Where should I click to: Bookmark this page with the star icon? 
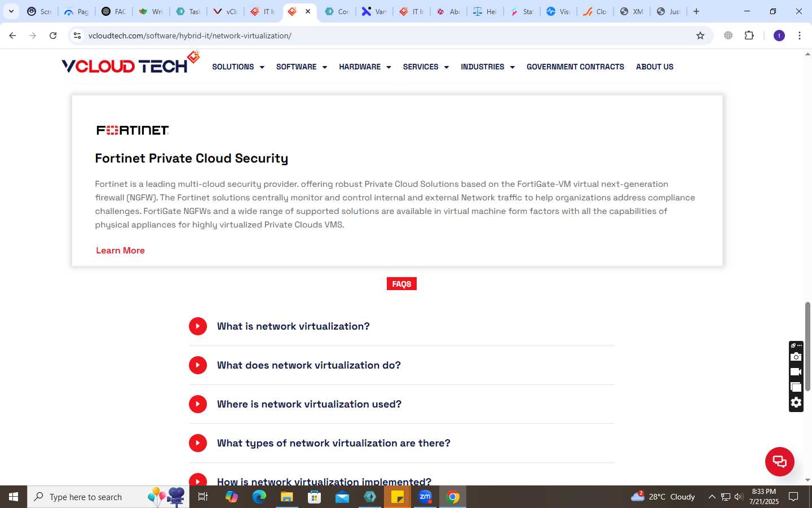700,36
